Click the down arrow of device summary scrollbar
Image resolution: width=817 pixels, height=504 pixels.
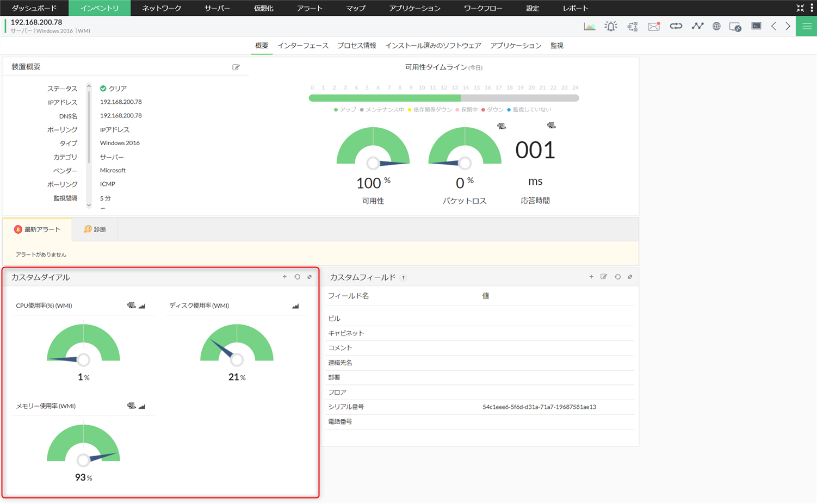89,205
